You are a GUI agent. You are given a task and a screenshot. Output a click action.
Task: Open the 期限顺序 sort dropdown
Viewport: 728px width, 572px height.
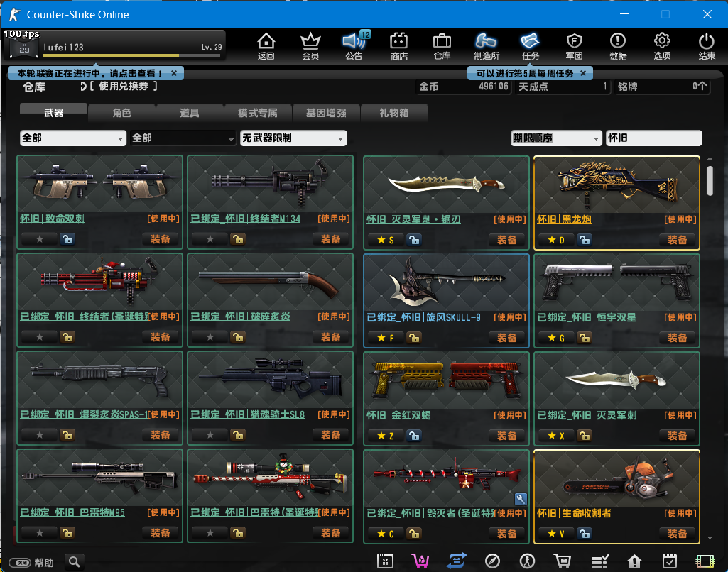pos(556,138)
